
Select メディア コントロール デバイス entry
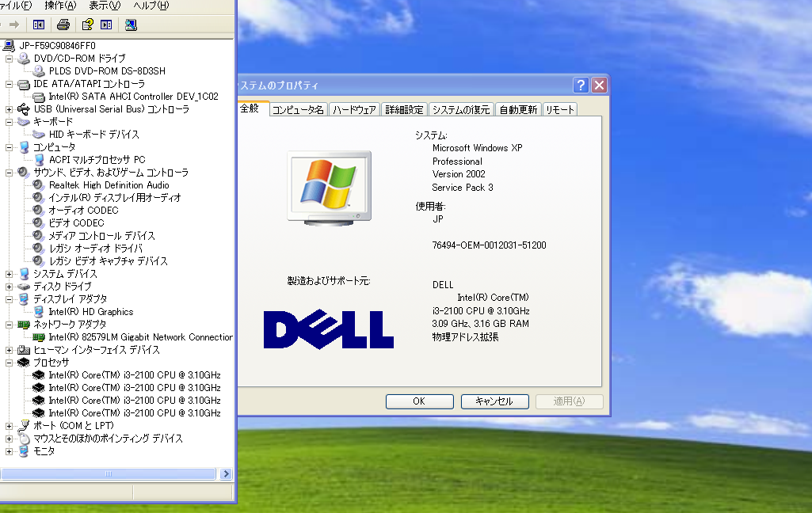101,236
